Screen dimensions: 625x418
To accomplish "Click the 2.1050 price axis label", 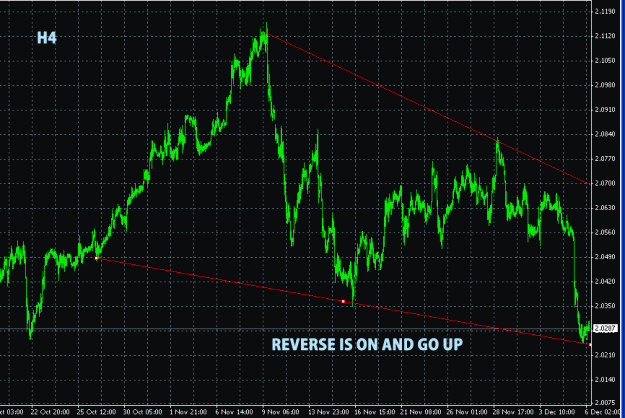I will tap(605, 61).
